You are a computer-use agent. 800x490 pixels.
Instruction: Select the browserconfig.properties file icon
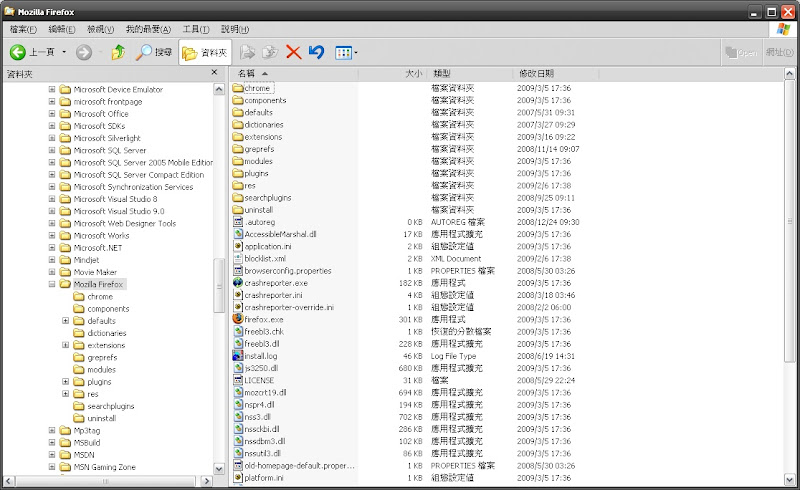point(238,271)
